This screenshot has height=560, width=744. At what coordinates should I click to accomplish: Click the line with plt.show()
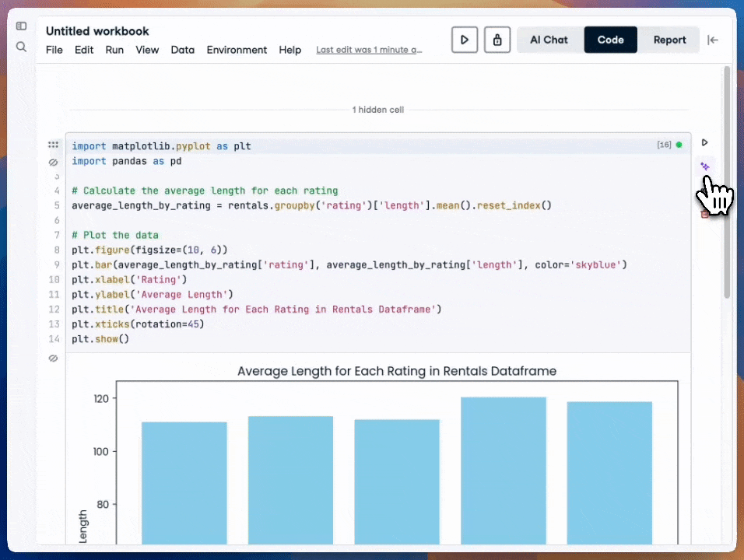pyautogui.click(x=100, y=339)
